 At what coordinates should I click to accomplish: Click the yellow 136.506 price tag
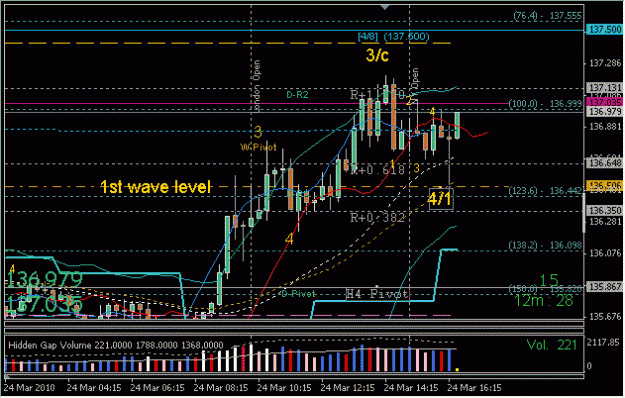[x=604, y=185]
